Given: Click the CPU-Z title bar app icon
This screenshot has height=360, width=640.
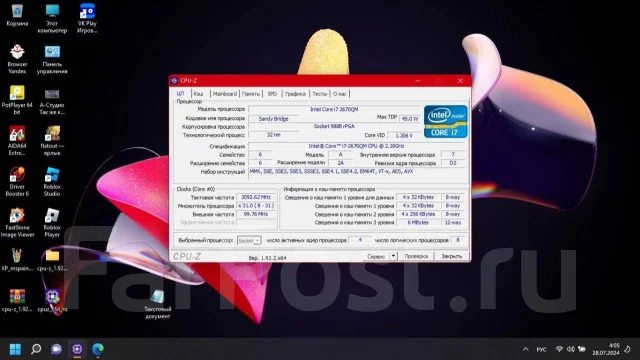Looking at the screenshot, I should (174, 81).
